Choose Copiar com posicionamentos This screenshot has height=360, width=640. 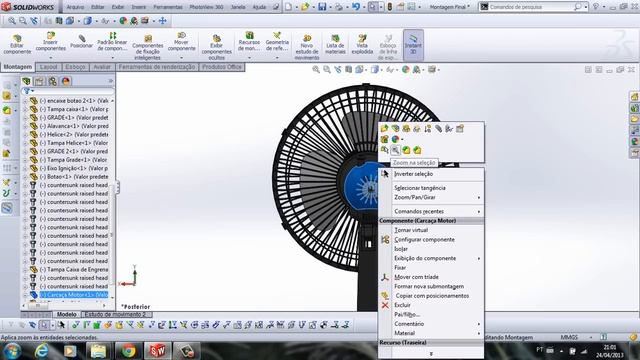[x=431, y=296]
